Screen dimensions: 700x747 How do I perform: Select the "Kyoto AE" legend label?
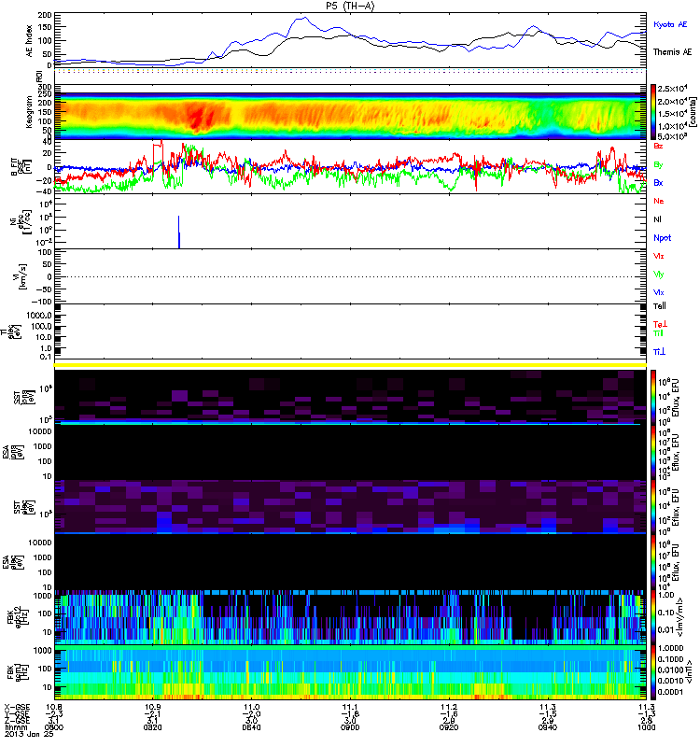[x=670, y=24]
